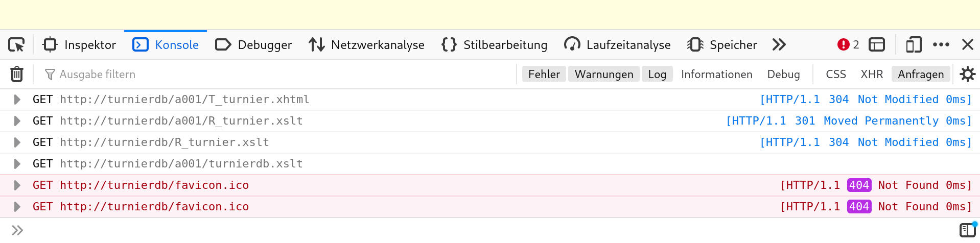
Task: Toggle the Anfragen filter
Action: coord(921,74)
